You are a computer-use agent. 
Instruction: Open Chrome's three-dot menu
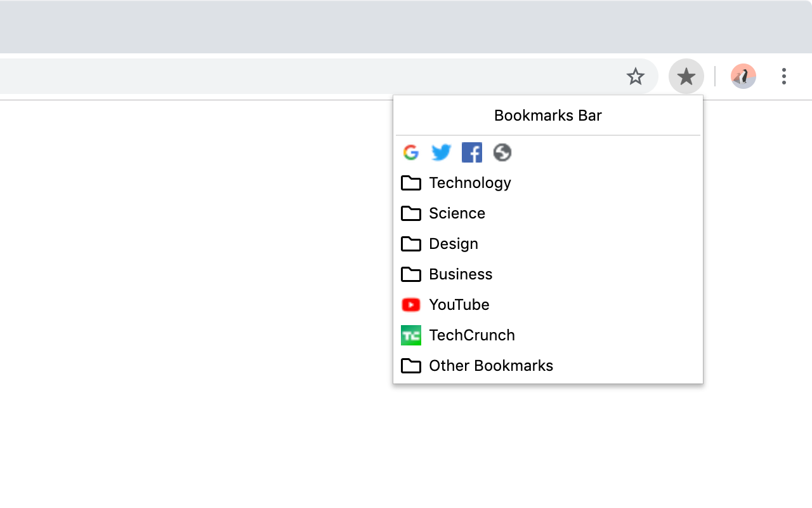pyautogui.click(x=784, y=76)
